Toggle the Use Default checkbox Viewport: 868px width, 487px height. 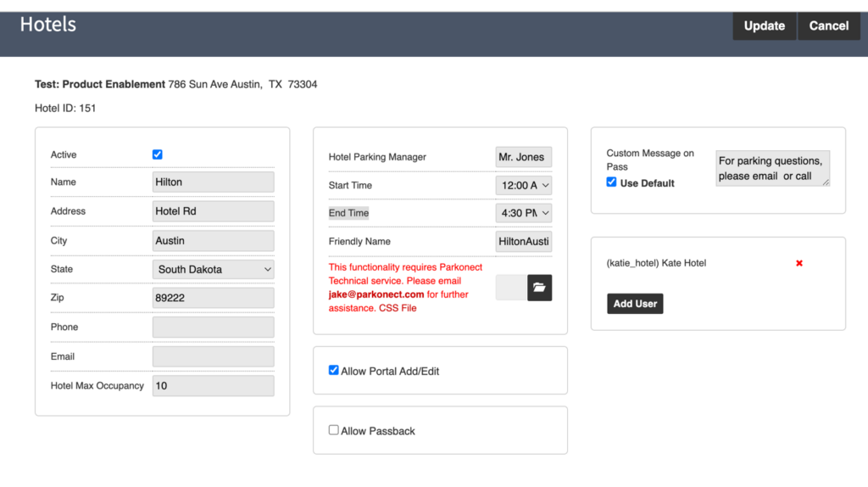coord(612,182)
